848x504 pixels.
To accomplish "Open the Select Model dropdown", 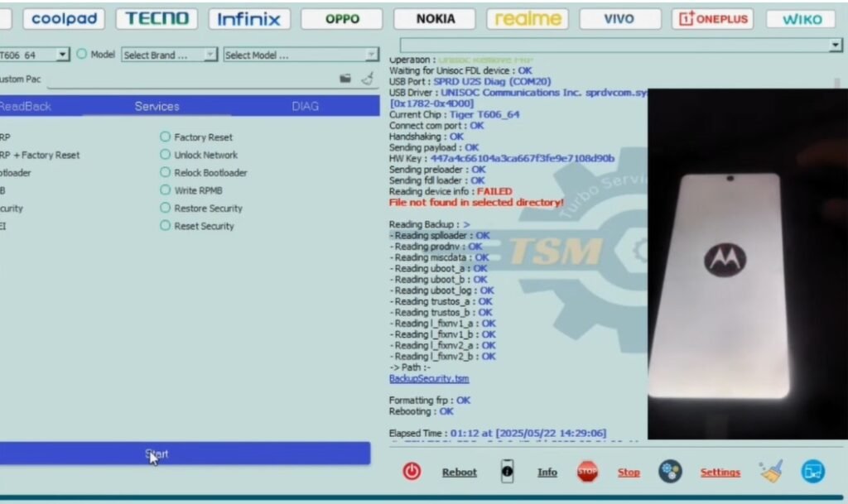I will (371, 55).
